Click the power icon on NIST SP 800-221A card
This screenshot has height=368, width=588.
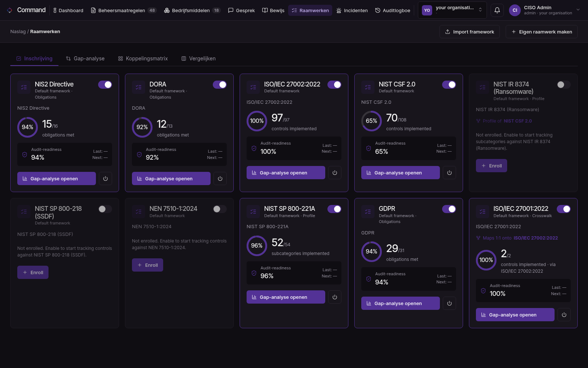[335, 297]
